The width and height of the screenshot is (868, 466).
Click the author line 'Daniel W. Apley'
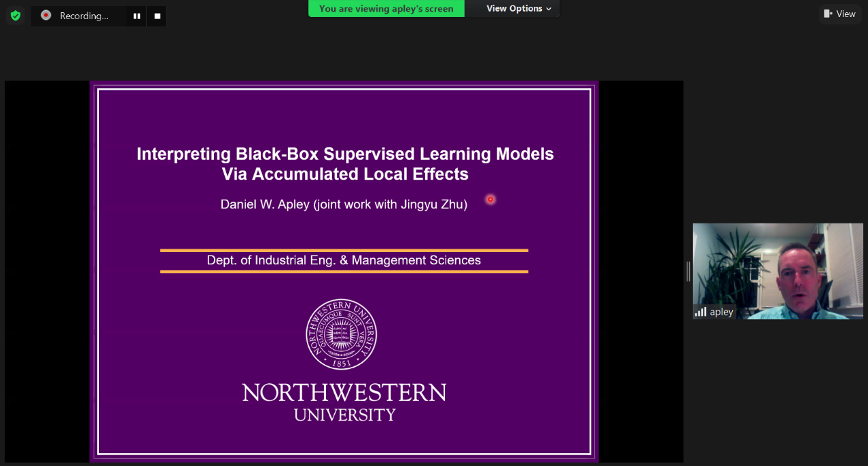(x=265, y=204)
